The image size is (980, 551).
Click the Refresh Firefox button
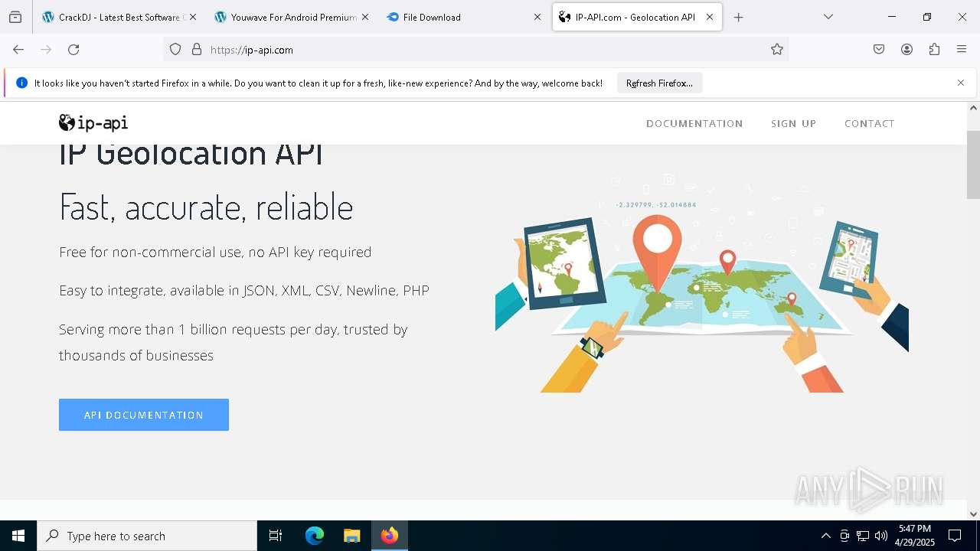point(659,83)
